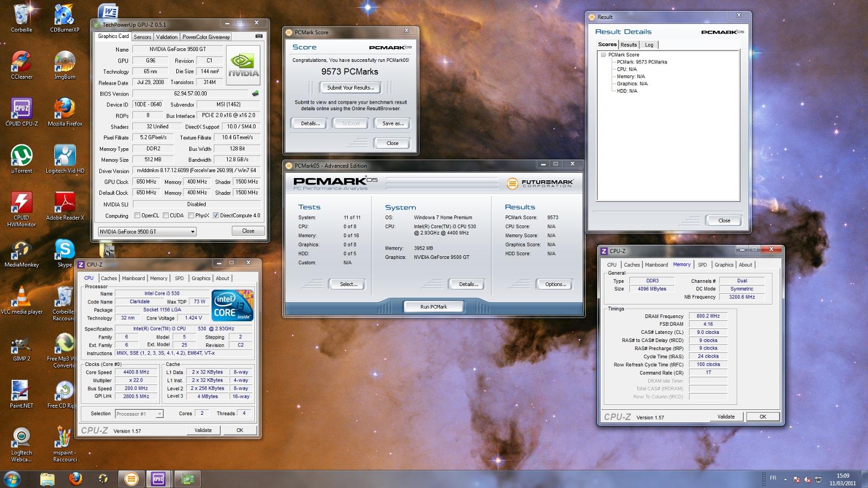The width and height of the screenshot is (868, 488).
Task: Launch µTorrent from the desktop
Action: click(22, 160)
